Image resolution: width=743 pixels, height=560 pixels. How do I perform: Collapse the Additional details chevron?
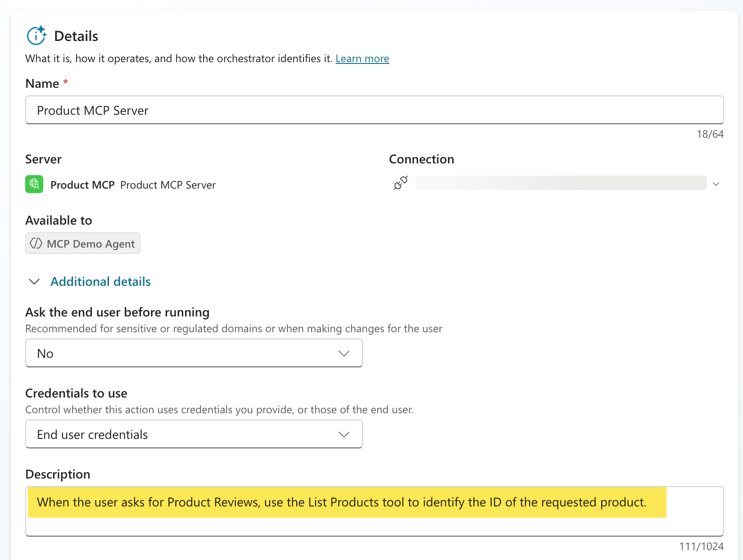pos(34,282)
